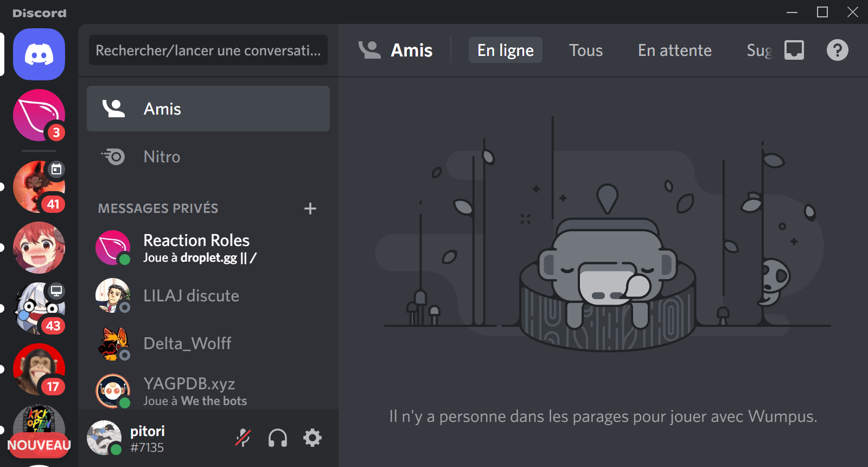Switch to En ligne tab
868x467 pixels.
[x=506, y=50]
